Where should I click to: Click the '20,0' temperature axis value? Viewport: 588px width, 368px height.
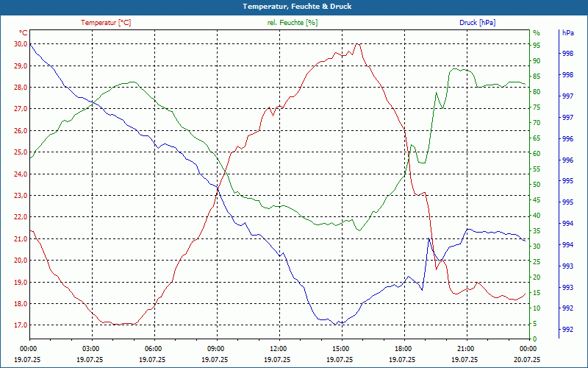click(x=21, y=261)
